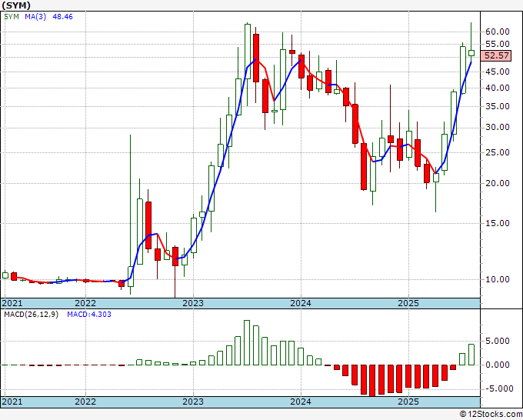Click 2023 on the MACD timeline
Viewport: 523px width, 420px height.
[x=193, y=402]
